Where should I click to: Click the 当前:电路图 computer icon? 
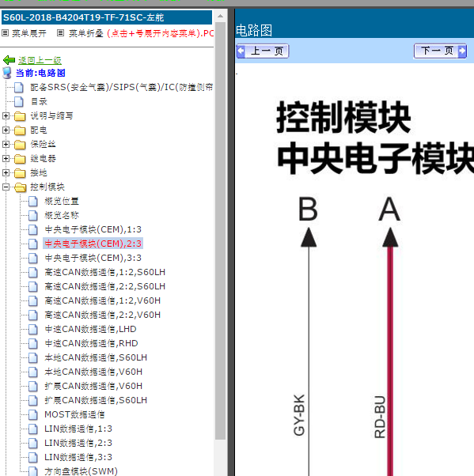coord(7,74)
